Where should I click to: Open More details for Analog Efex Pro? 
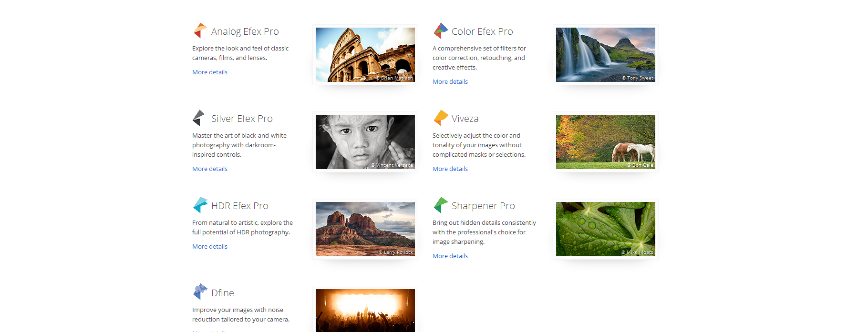[210, 72]
